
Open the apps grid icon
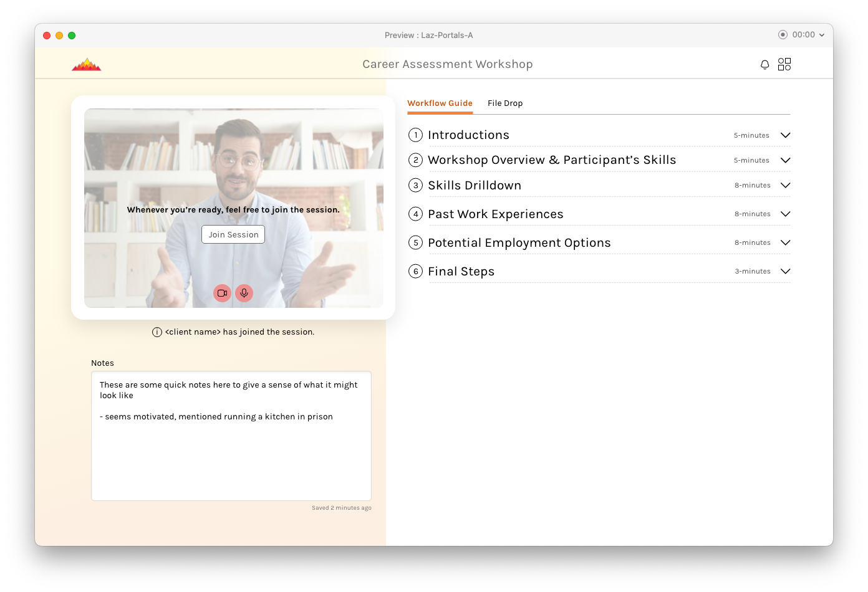[x=784, y=64]
